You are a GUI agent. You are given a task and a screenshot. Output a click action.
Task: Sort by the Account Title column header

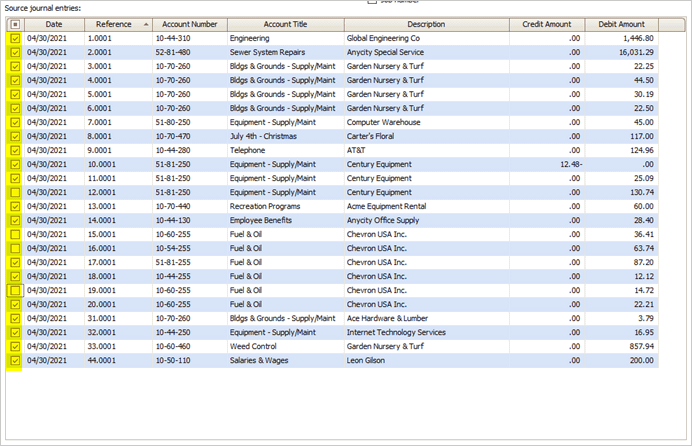(x=286, y=25)
